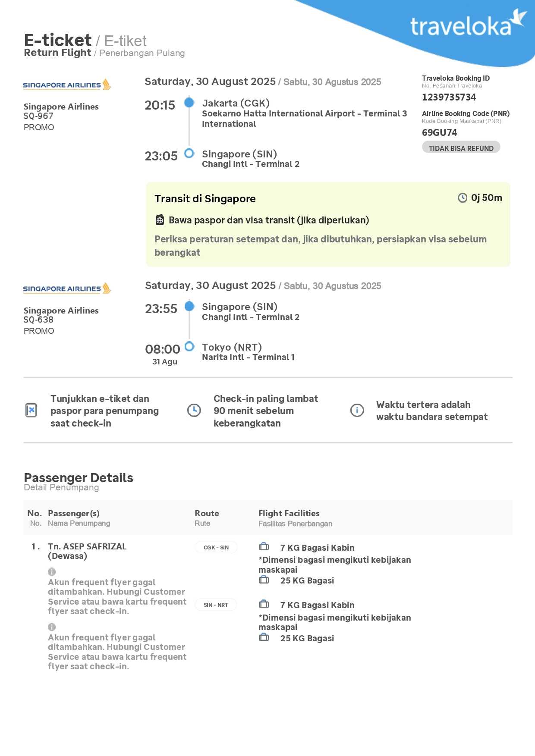Click the Tokyo arrival circle on the timeline
The image size is (535, 756).
tap(189, 346)
